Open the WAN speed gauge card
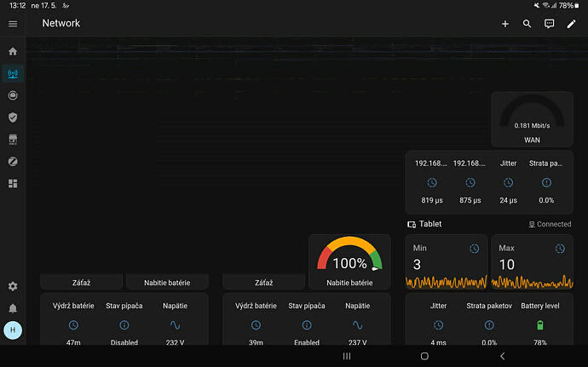588x367 pixels. tap(532, 119)
